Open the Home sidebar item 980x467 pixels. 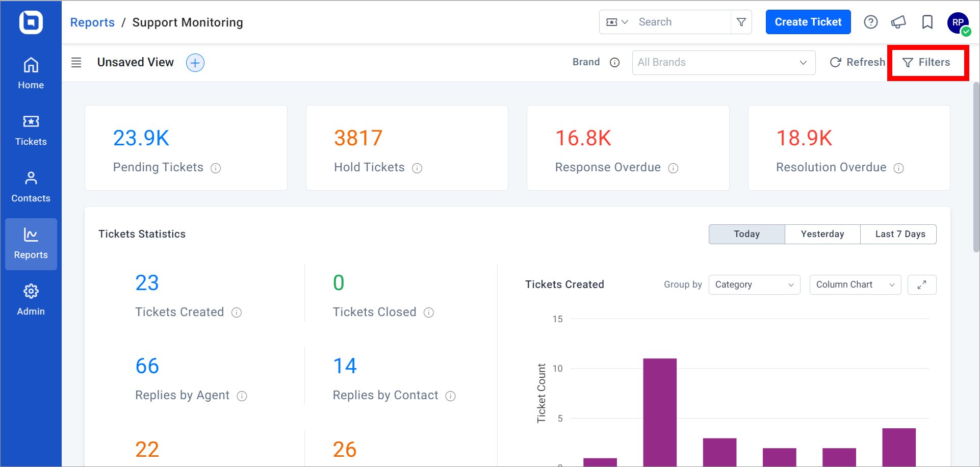[31, 73]
